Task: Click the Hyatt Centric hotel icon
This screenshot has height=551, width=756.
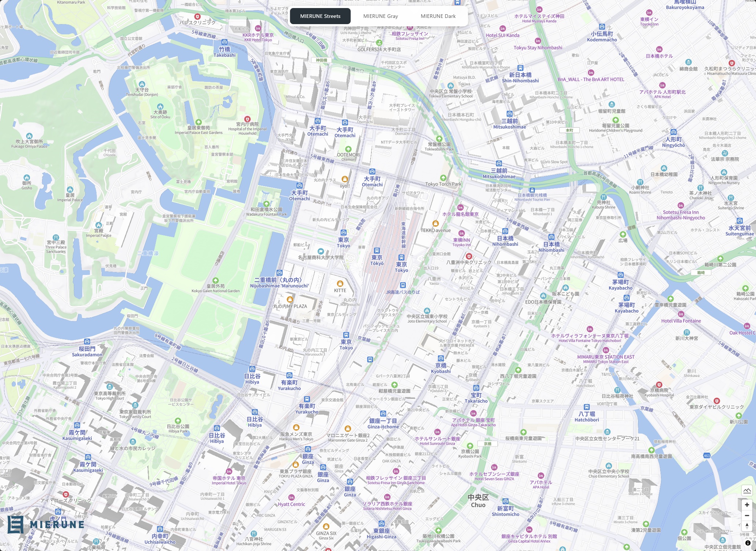Action: 291,498
